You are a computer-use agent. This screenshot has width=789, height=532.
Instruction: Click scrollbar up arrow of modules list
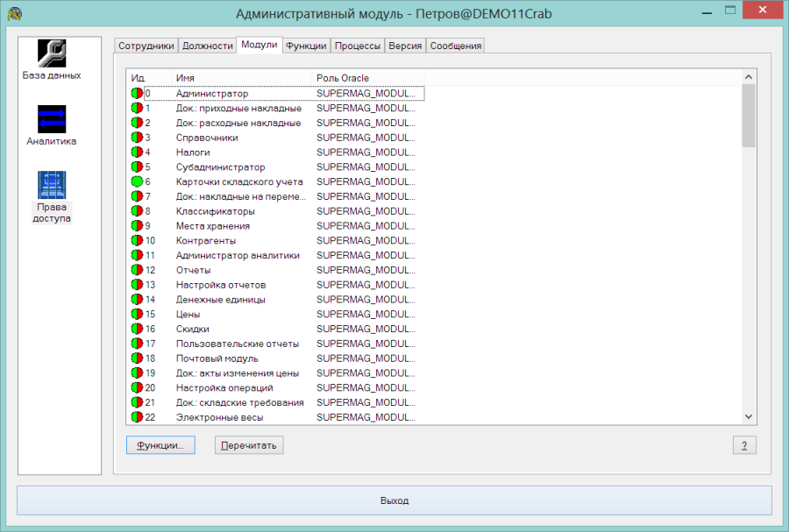click(749, 77)
